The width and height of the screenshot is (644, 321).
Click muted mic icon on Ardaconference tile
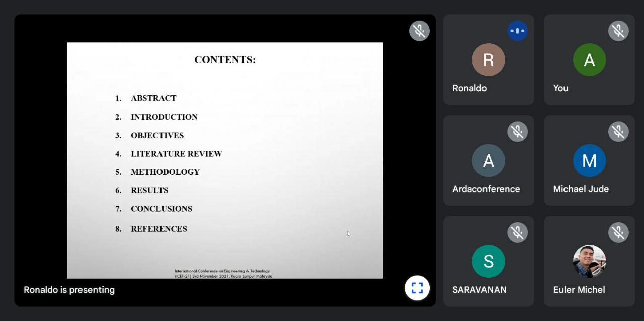coord(517,132)
